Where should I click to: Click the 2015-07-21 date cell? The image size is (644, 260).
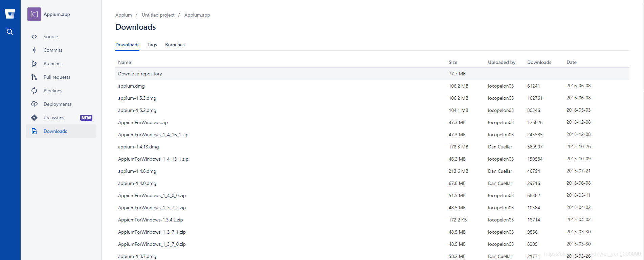point(578,171)
